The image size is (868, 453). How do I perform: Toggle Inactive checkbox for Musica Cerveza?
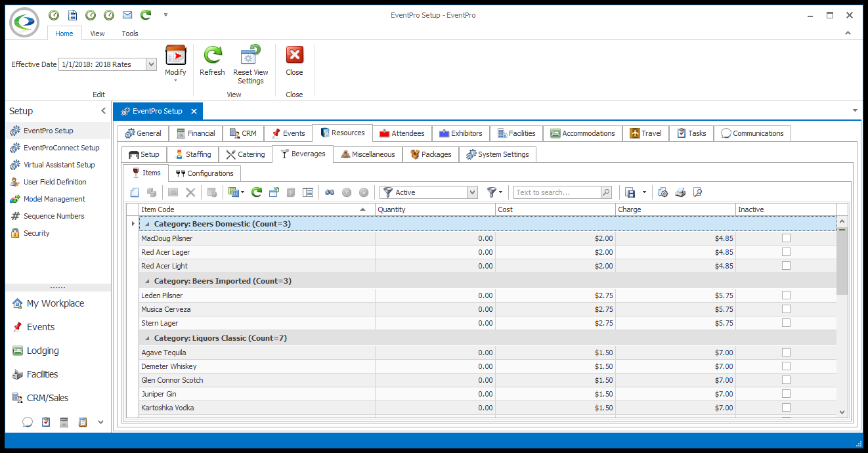pos(786,309)
